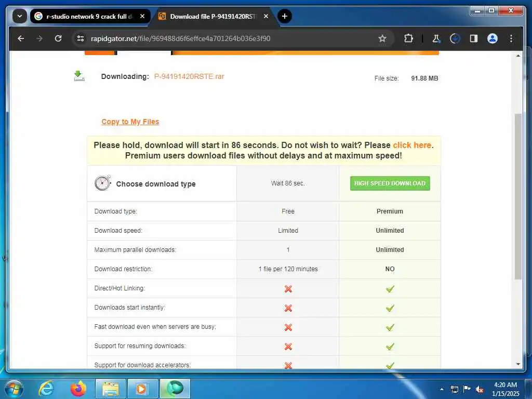Bookmark this page with the star icon
Viewport: 532px width, 399px height.
(x=382, y=38)
